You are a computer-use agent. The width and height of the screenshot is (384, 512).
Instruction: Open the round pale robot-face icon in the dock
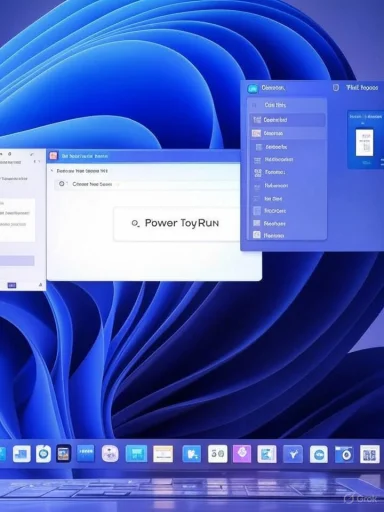tap(110, 453)
